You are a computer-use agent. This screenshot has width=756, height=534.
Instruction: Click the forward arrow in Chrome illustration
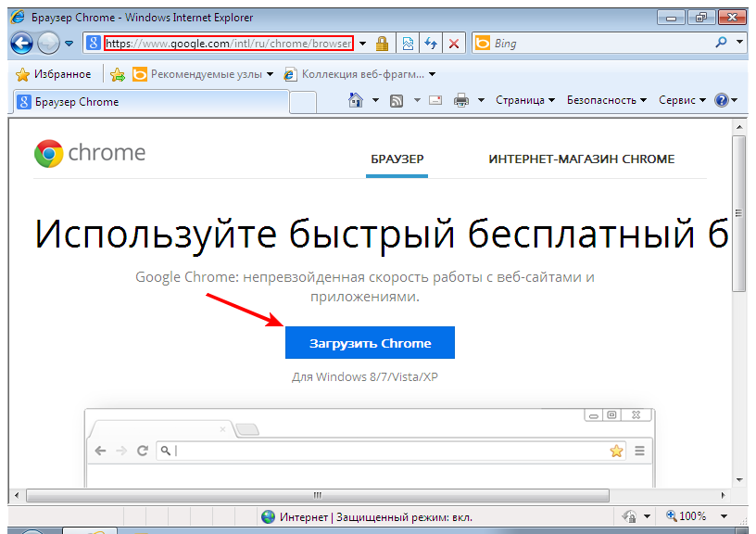tap(121, 451)
